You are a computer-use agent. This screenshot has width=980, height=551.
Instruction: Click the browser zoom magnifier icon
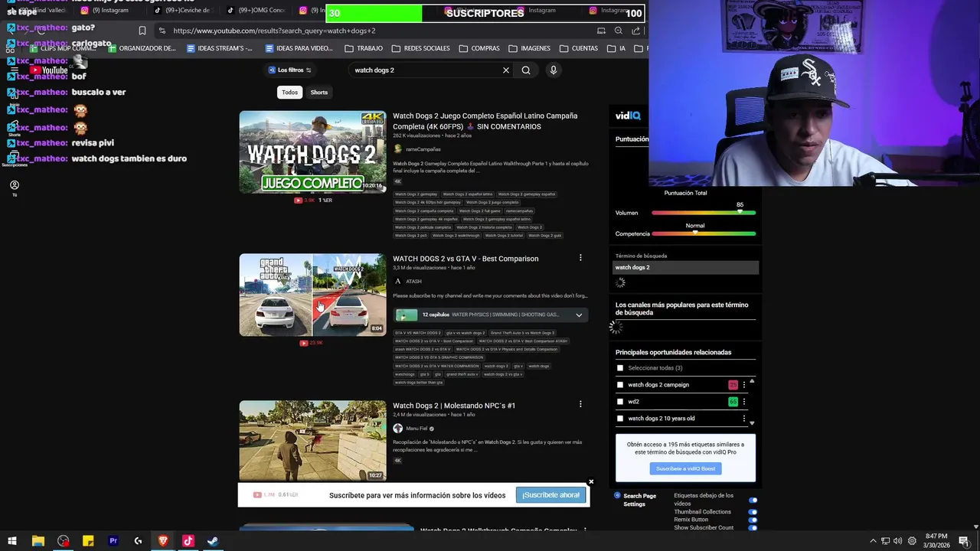(619, 31)
